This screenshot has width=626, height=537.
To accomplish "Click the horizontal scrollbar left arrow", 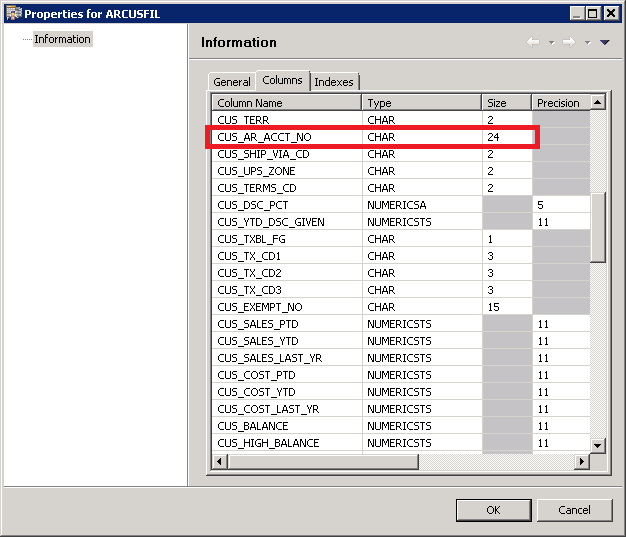I will 219,462.
